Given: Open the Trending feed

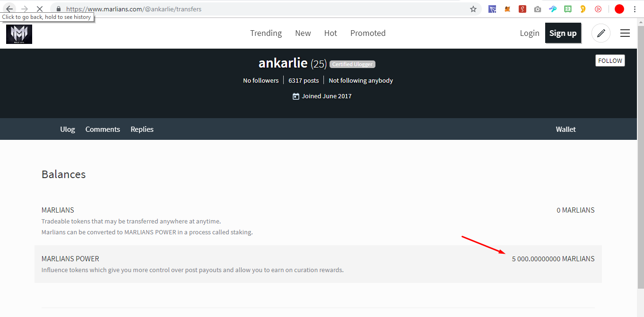Looking at the screenshot, I should [266, 33].
